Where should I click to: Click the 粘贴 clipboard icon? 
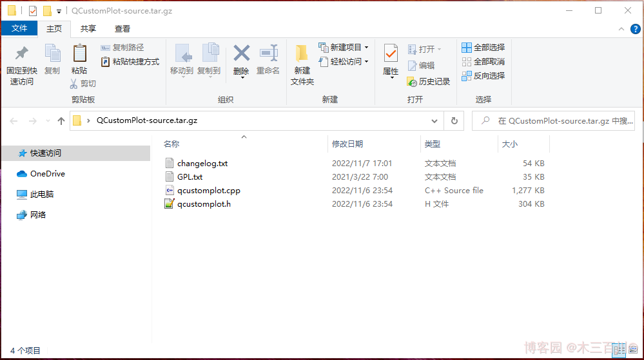(79, 54)
